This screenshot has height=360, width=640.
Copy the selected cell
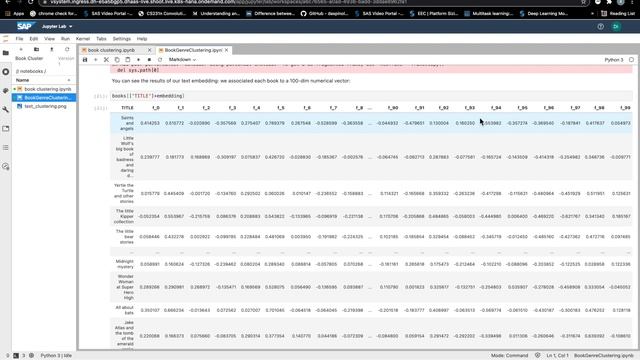[117, 60]
